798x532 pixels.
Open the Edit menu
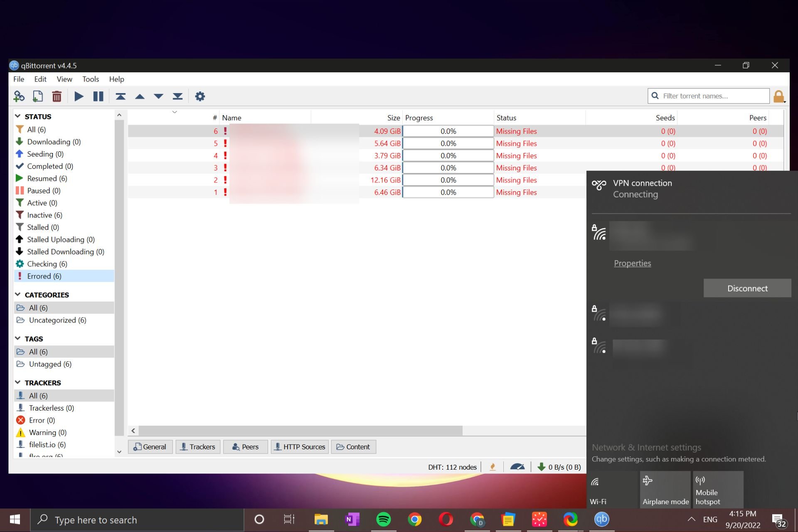click(x=40, y=79)
